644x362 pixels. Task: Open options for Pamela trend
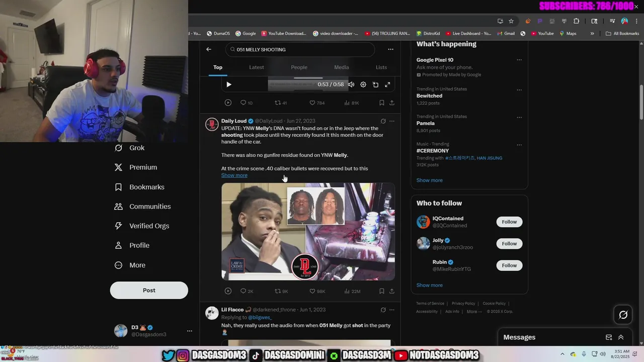[519, 117]
